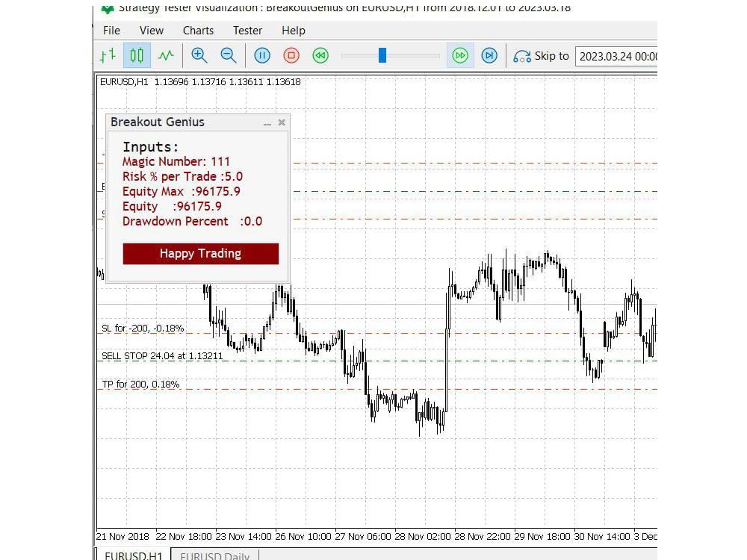Switch to the EURUSD Daily tab
Image resolution: width=747 pixels, height=560 pixels.
pos(214,556)
